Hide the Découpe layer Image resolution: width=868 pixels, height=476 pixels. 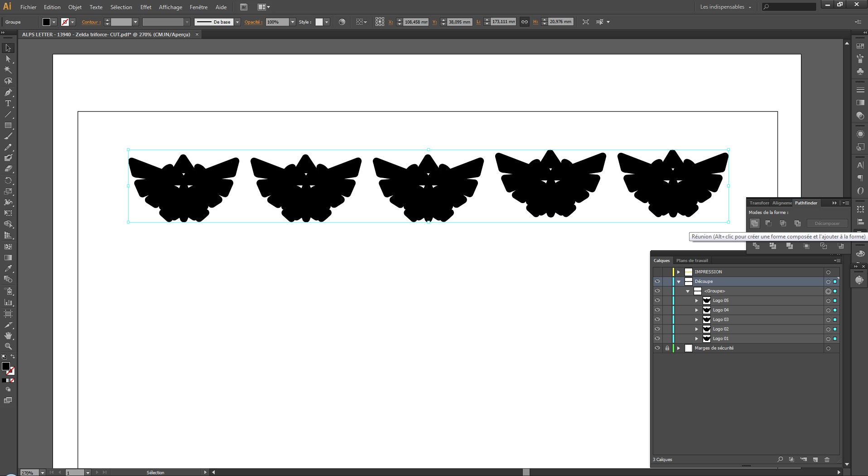(657, 282)
